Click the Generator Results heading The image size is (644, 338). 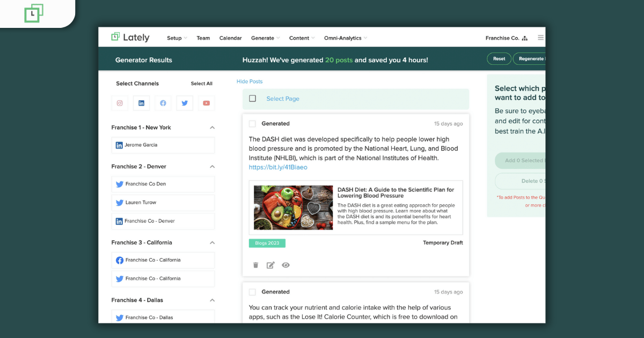tap(144, 60)
